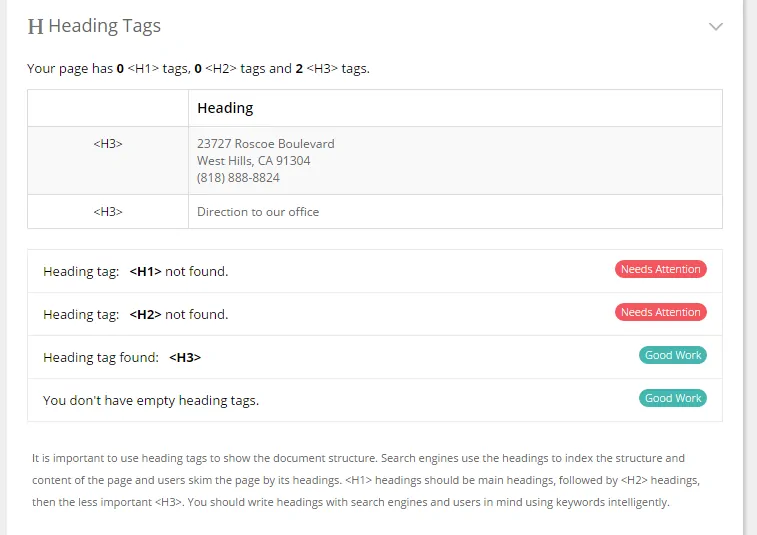Select the 'Heading' column header
Image resolution: width=757 pixels, height=535 pixels.
(x=225, y=108)
